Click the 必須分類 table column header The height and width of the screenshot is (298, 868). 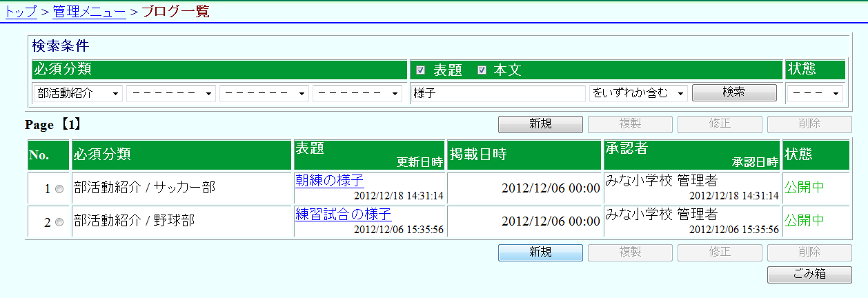point(182,155)
